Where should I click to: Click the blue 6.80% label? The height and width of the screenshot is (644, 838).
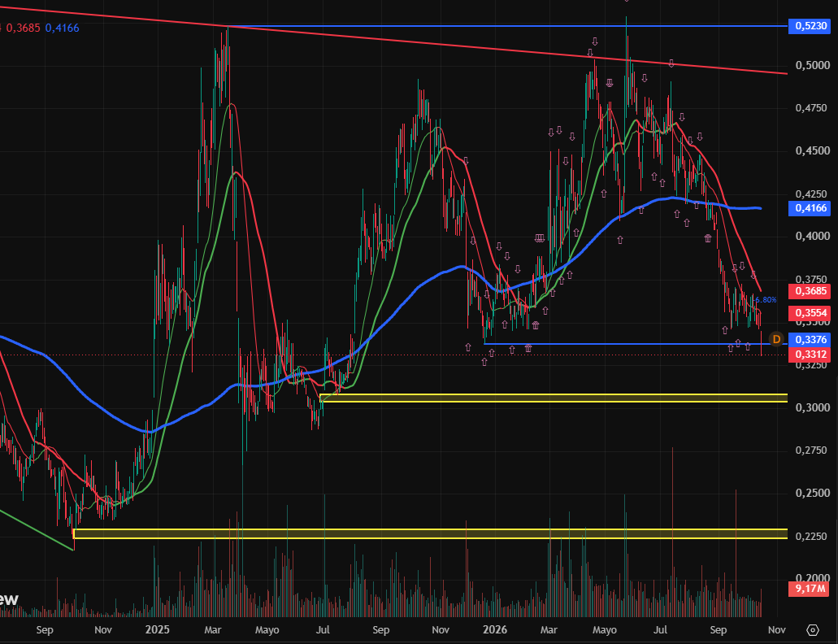point(767,300)
